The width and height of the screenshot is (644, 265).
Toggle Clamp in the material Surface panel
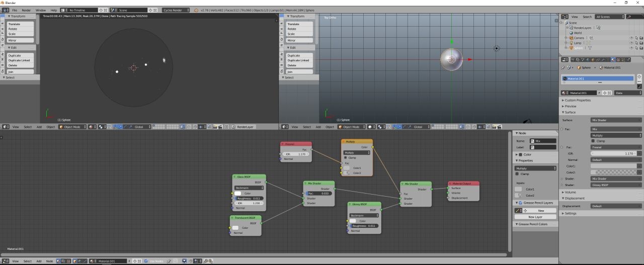[594, 141]
